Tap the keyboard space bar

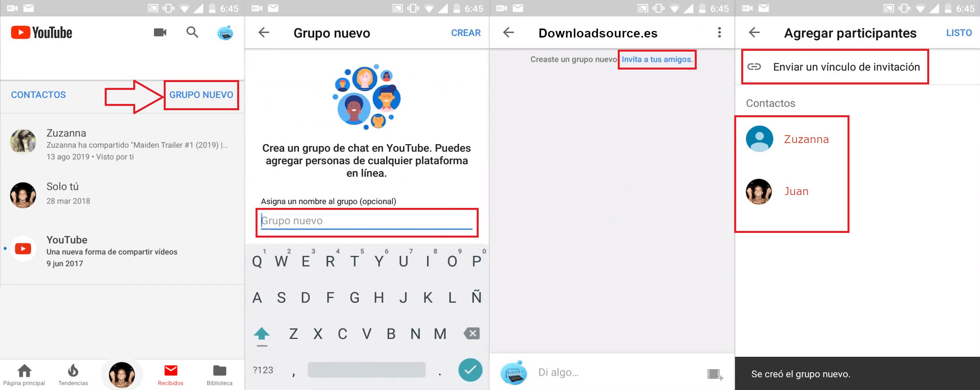pyautogui.click(x=367, y=370)
